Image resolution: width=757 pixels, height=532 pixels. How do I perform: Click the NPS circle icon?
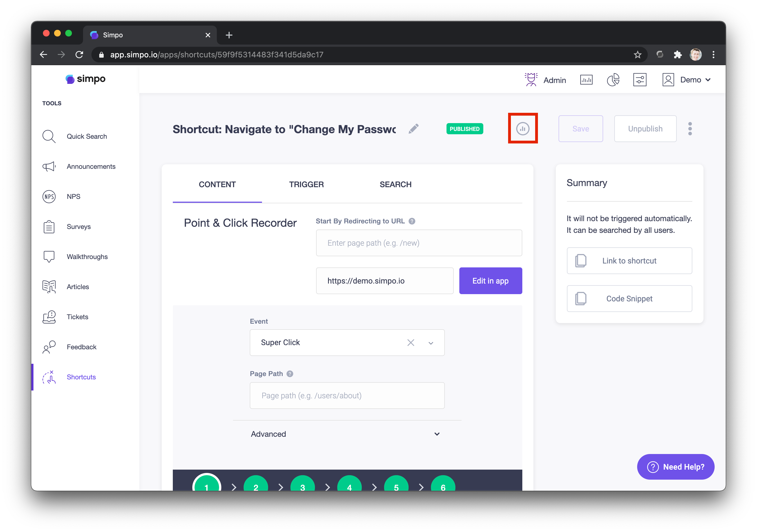pyautogui.click(x=49, y=197)
